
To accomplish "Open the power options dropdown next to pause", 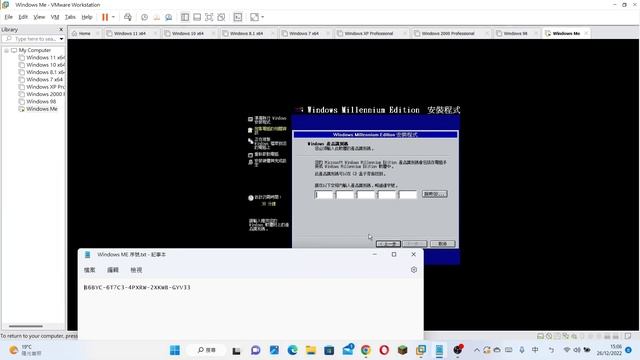I will click(x=113, y=17).
